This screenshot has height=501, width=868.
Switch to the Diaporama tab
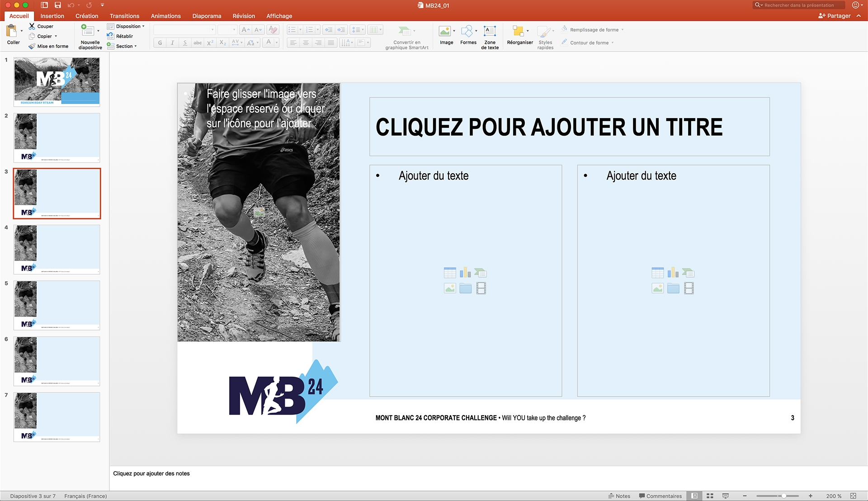coord(207,16)
